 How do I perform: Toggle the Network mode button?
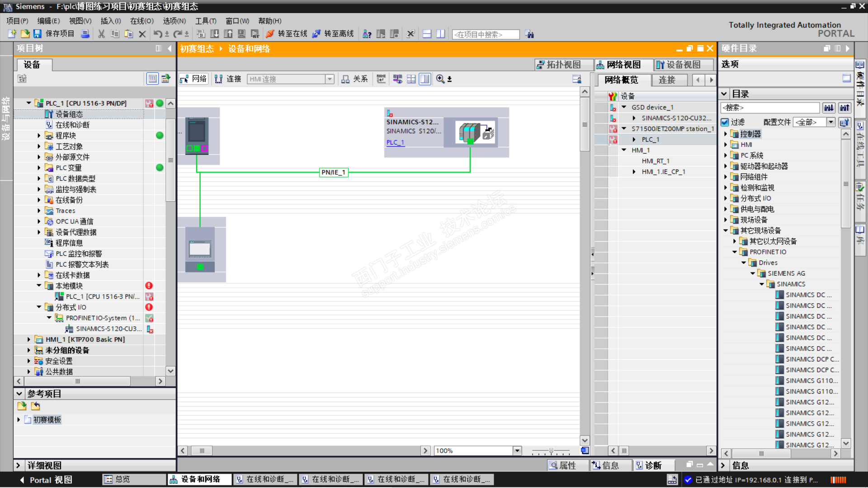point(193,79)
